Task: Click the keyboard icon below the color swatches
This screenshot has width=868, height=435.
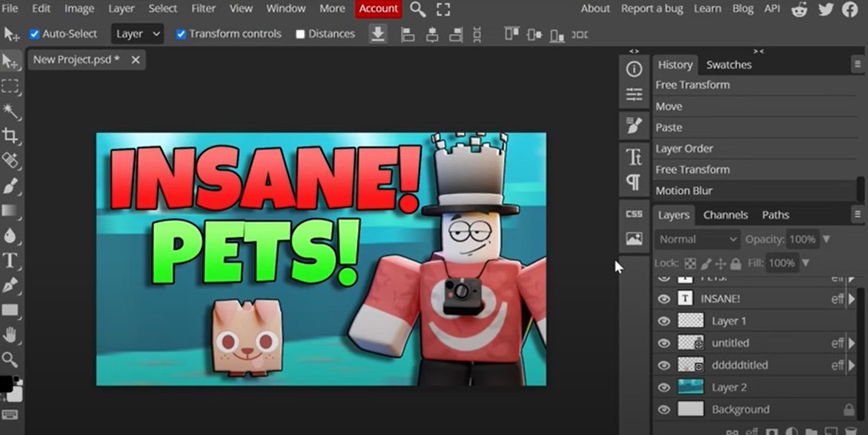Action: [10, 414]
